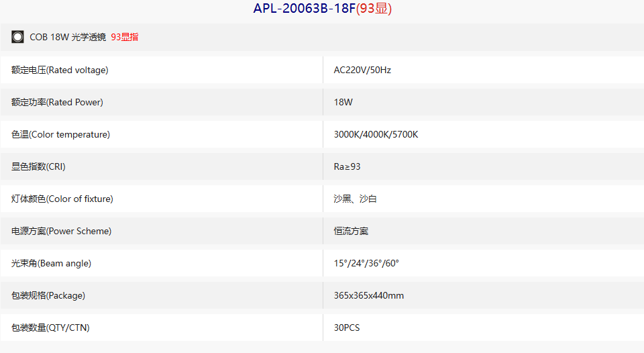Select '灯体颜色(Color of fixture)' label
Image resolution: width=644 pixels, height=353 pixels.
(x=62, y=199)
